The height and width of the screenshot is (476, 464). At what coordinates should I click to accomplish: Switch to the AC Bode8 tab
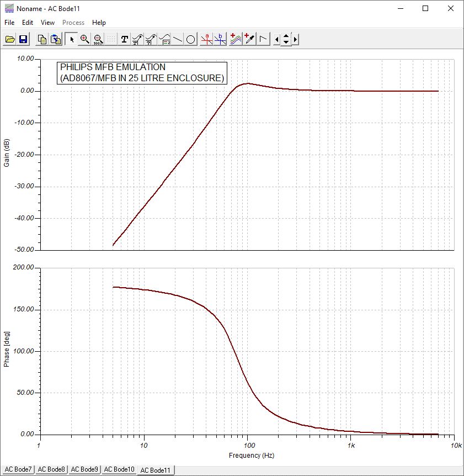51,469
